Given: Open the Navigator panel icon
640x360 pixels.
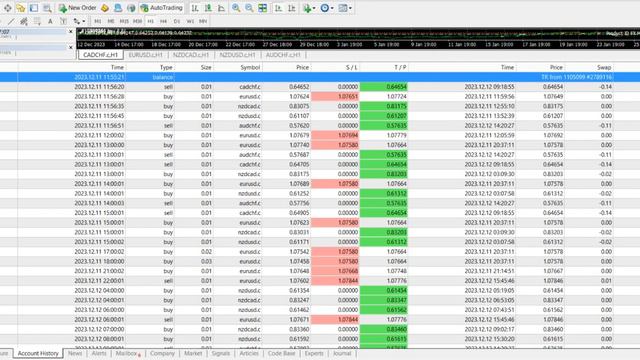Looking at the screenshot, I should (x=20, y=8).
